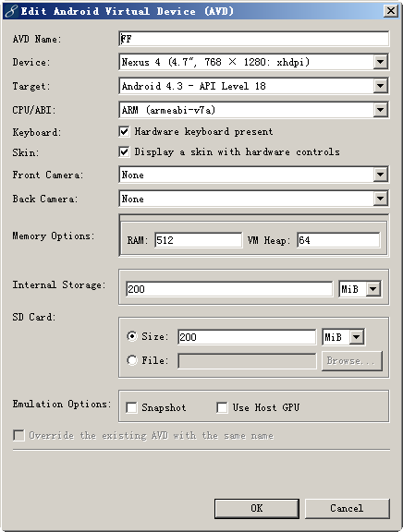Select the SD Card File radio button
403x532 pixels.
[132, 360]
